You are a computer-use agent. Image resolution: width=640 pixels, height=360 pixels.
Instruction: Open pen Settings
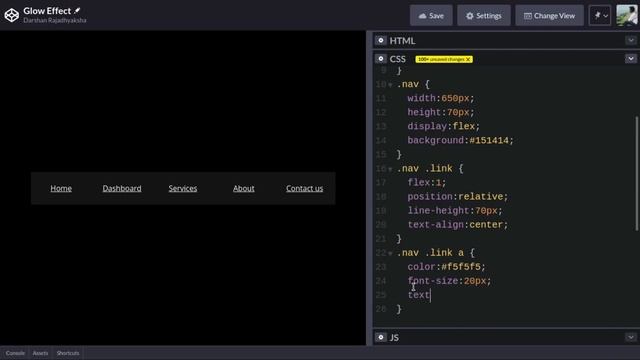pos(484,16)
